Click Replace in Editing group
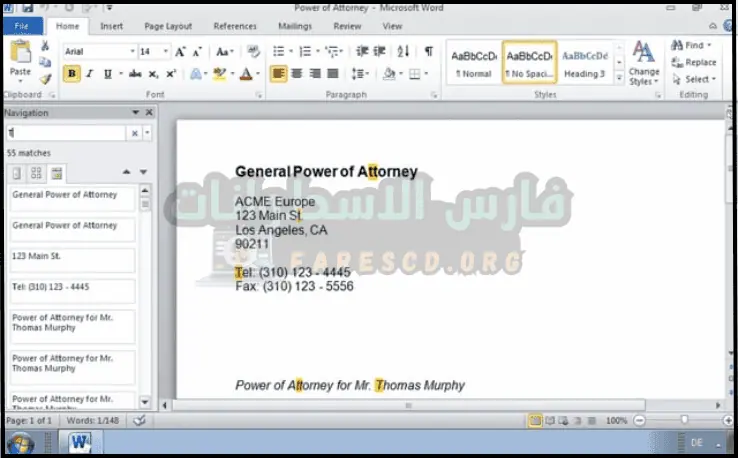The width and height of the screenshot is (738, 458). click(x=694, y=62)
